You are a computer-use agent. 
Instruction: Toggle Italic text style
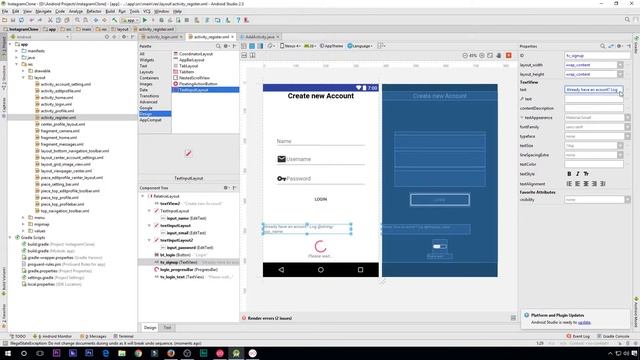(x=578, y=174)
